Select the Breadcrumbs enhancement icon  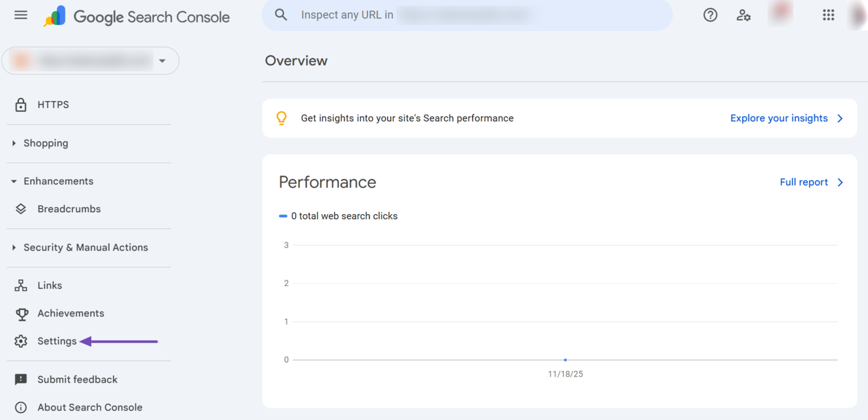pos(21,209)
